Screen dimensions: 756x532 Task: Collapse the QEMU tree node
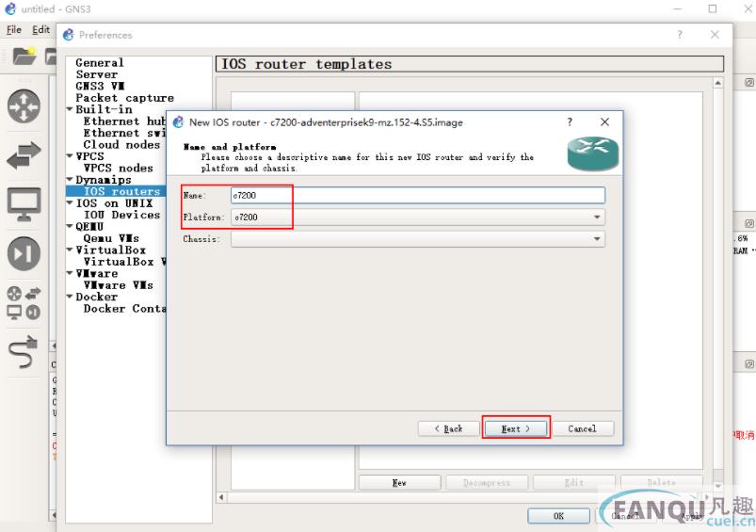[x=70, y=226]
